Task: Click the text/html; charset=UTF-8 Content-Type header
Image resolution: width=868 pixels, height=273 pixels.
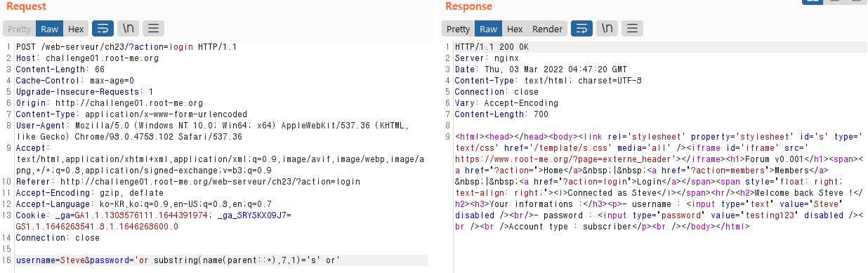Action: (548, 81)
